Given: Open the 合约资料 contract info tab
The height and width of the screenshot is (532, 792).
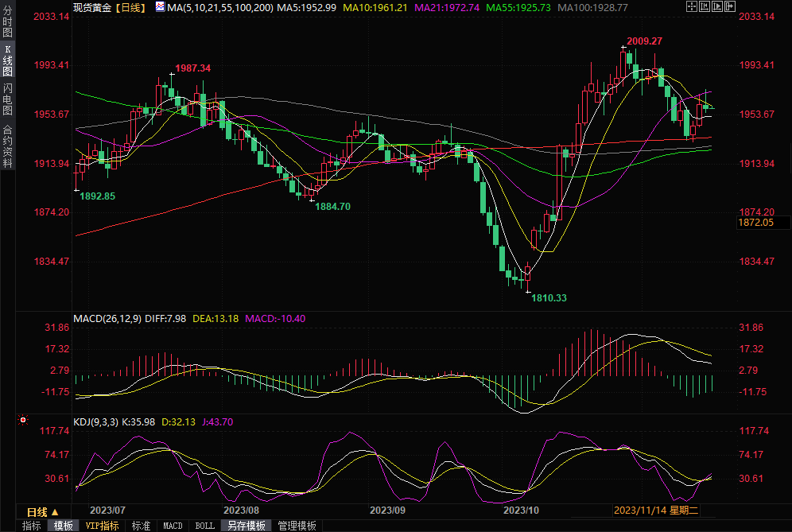Looking at the screenshot, I should (8, 145).
